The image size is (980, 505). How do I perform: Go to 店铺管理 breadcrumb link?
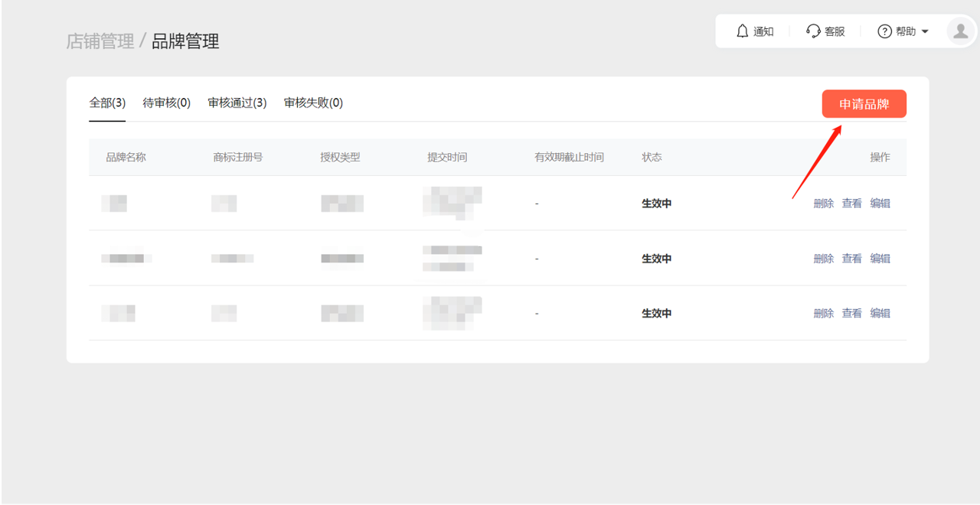[100, 41]
